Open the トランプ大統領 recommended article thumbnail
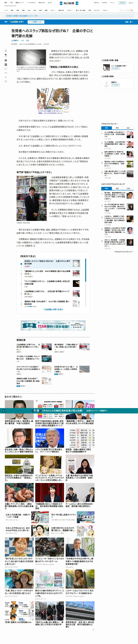This screenshot has width=138, height=644. (x=49, y=438)
